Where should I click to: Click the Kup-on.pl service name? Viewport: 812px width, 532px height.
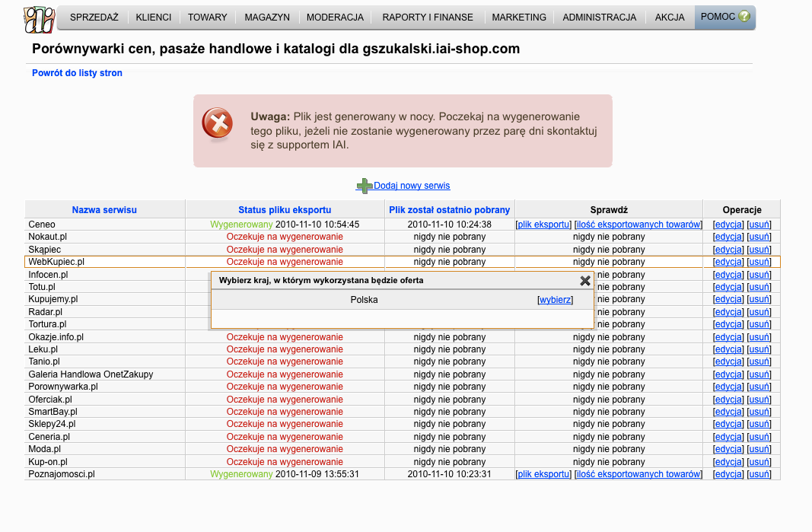(x=48, y=461)
